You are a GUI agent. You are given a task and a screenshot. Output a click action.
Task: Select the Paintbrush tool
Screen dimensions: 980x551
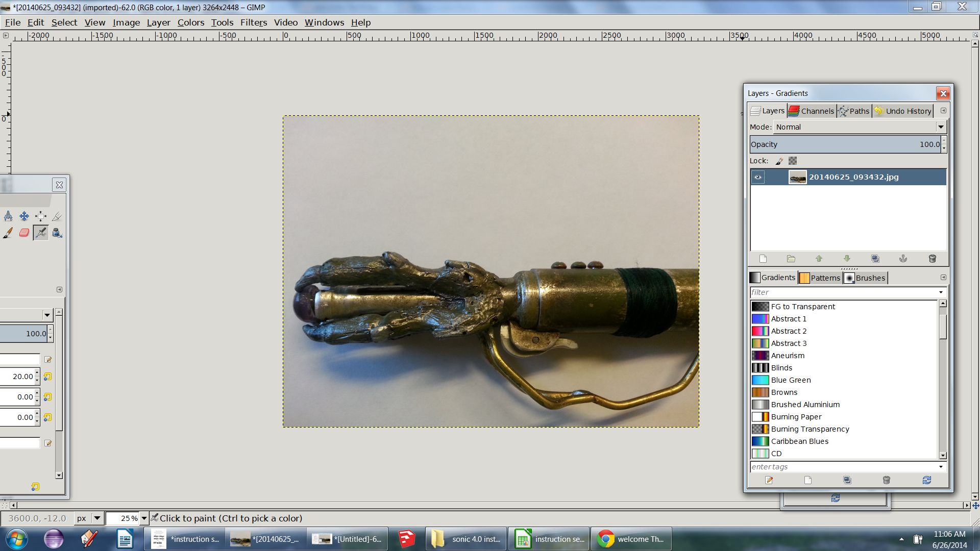8,233
